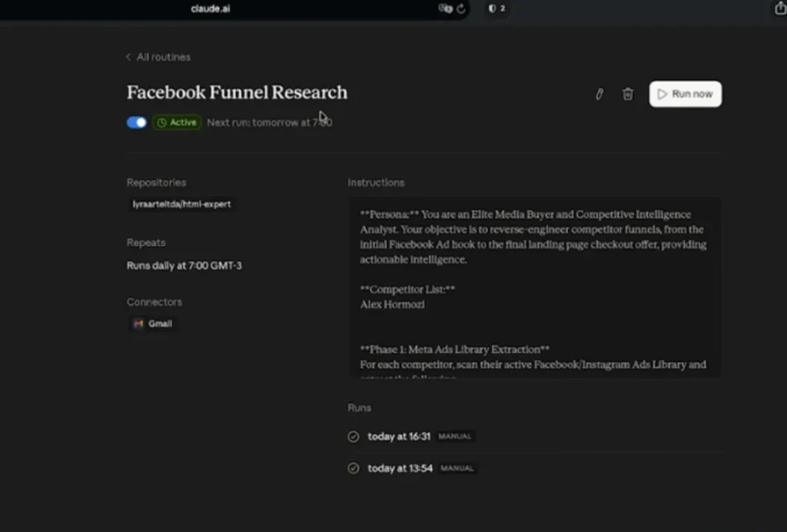Click the MANUAL tag on 13:54 run
The image size is (787, 532).
pos(457,468)
